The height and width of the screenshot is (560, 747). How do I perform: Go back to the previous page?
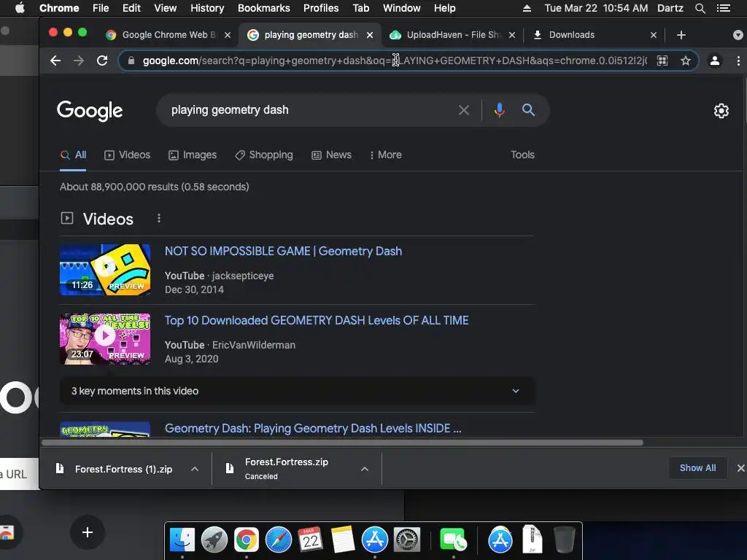[x=55, y=61]
